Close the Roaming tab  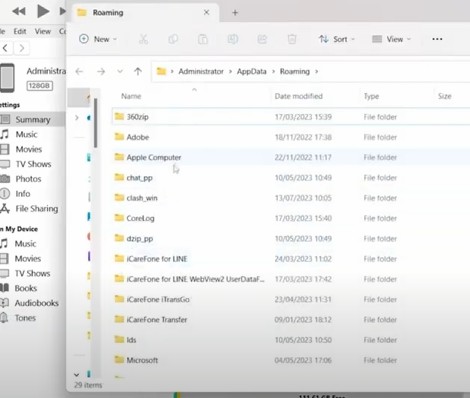(207, 12)
